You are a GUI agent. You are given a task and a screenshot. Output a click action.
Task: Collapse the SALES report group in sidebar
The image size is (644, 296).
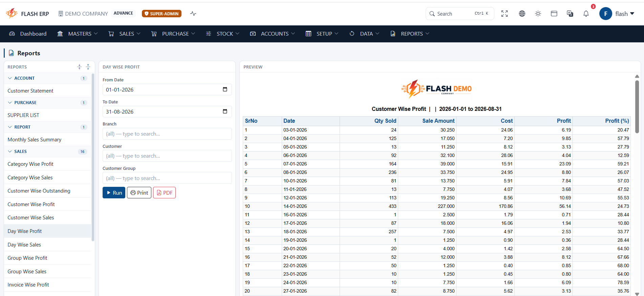(x=47, y=151)
